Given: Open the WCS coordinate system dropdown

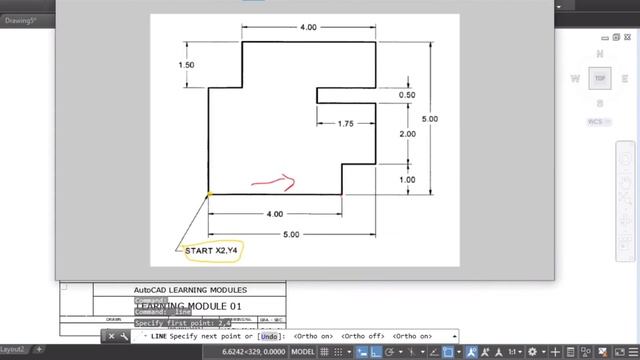Looking at the screenshot, I should [599, 122].
